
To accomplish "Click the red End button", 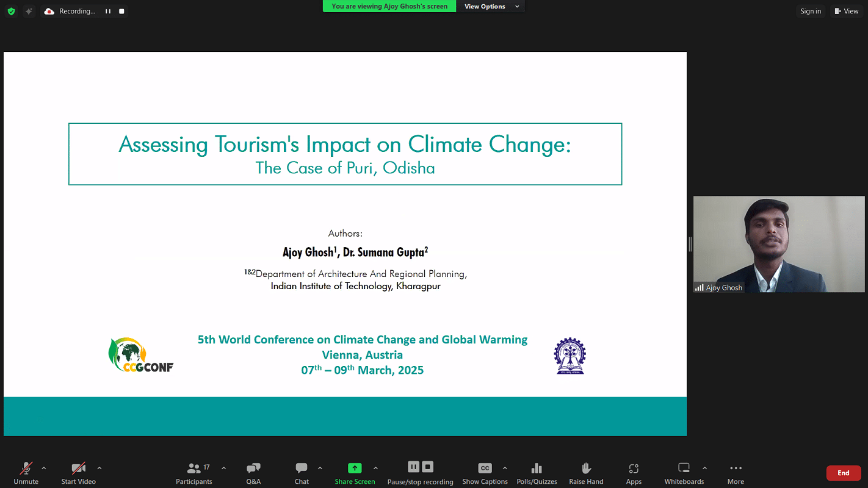I will click(843, 473).
